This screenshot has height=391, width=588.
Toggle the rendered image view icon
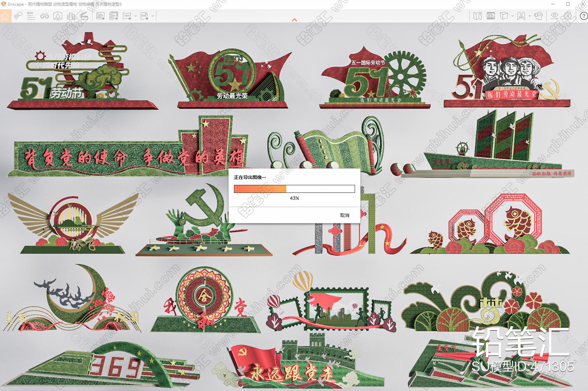tap(491, 16)
